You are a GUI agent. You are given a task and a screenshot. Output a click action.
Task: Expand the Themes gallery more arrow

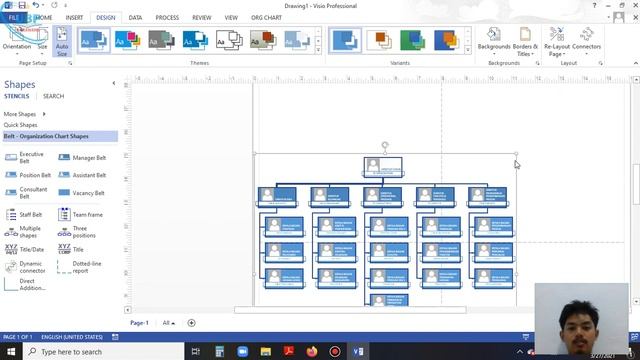[318, 50]
